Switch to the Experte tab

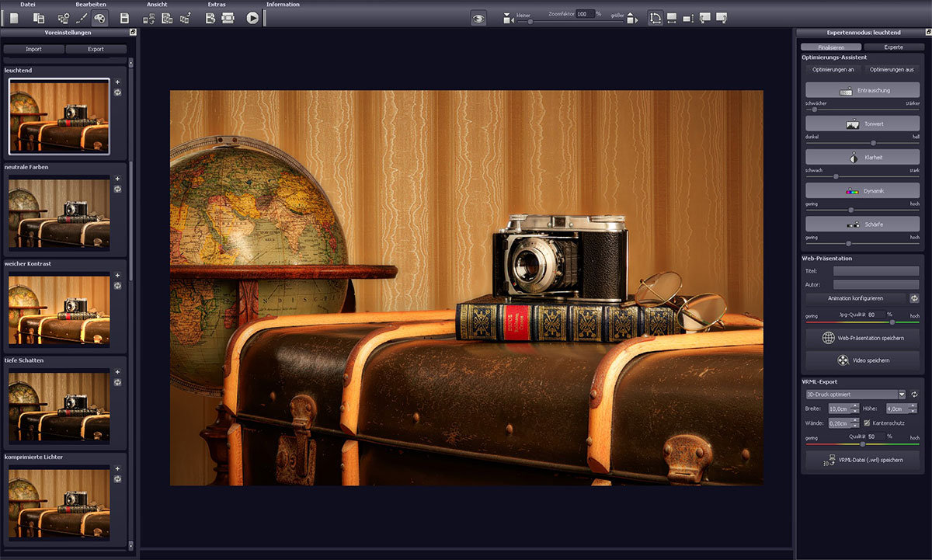tap(893, 47)
